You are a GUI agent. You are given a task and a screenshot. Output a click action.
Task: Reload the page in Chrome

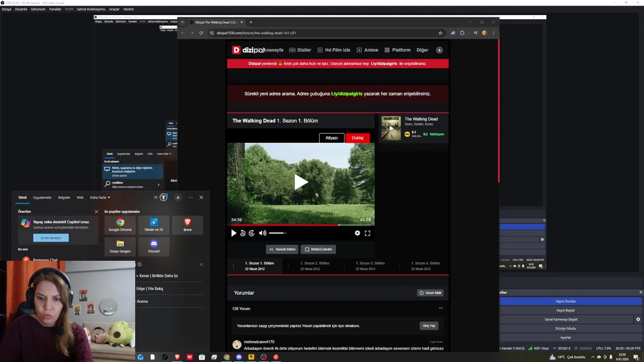point(201,33)
